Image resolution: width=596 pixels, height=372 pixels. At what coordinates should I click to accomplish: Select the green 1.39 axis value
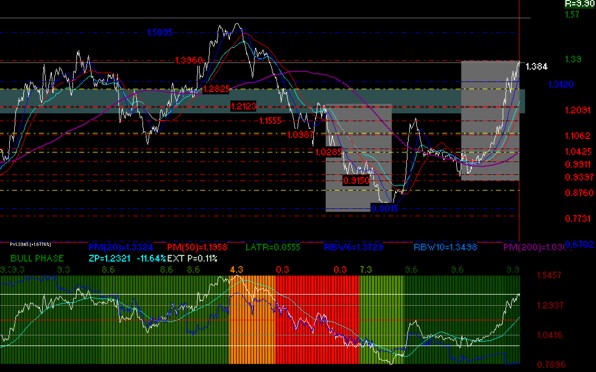pyautogui.click(x=573, y=59)
